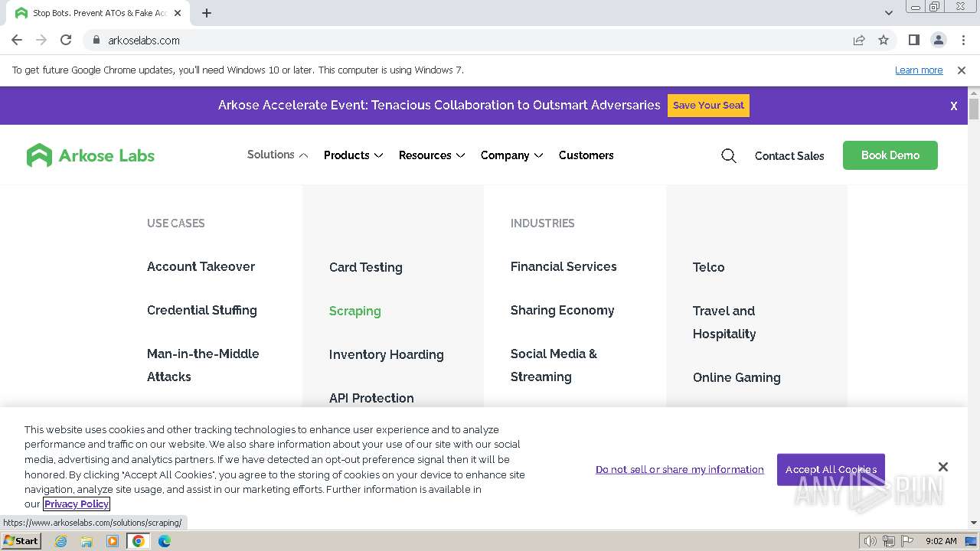Click the Arkose Labs logo
The image size is (980, 551).
coord(90,155)
